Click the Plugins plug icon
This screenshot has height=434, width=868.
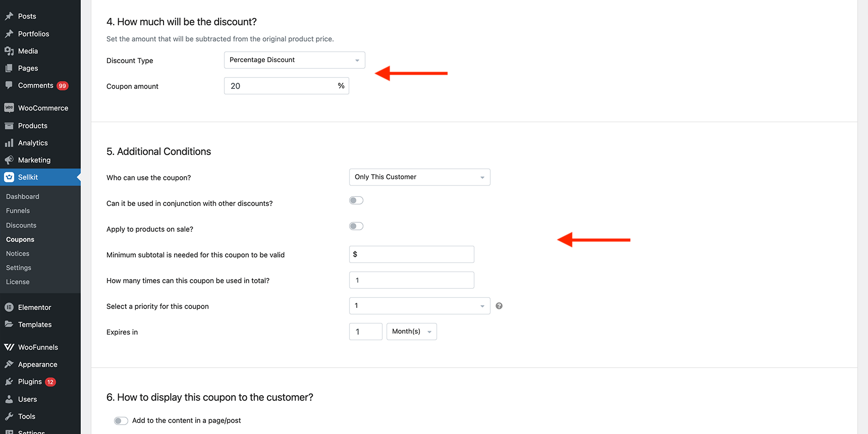(x=9, y=382)
